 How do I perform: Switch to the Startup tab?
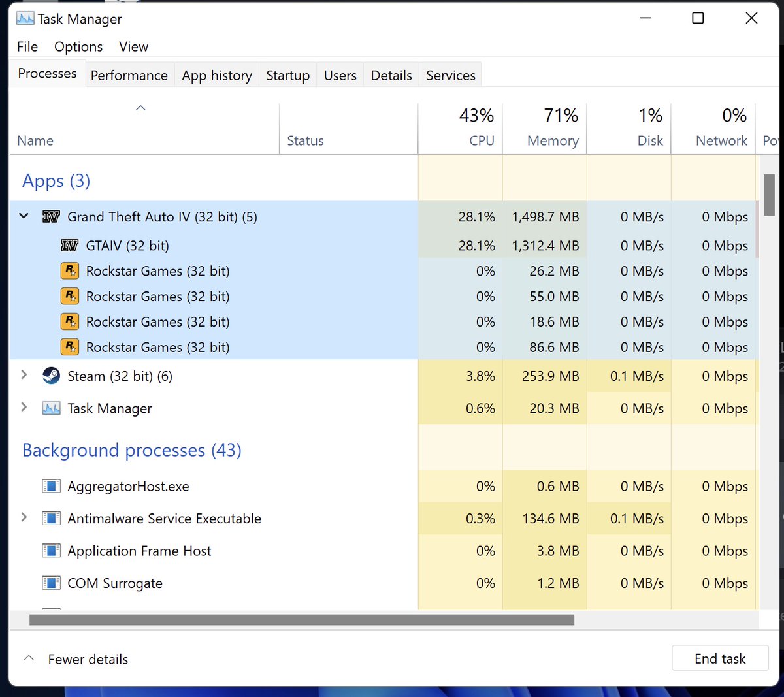[x=287, y=75]
